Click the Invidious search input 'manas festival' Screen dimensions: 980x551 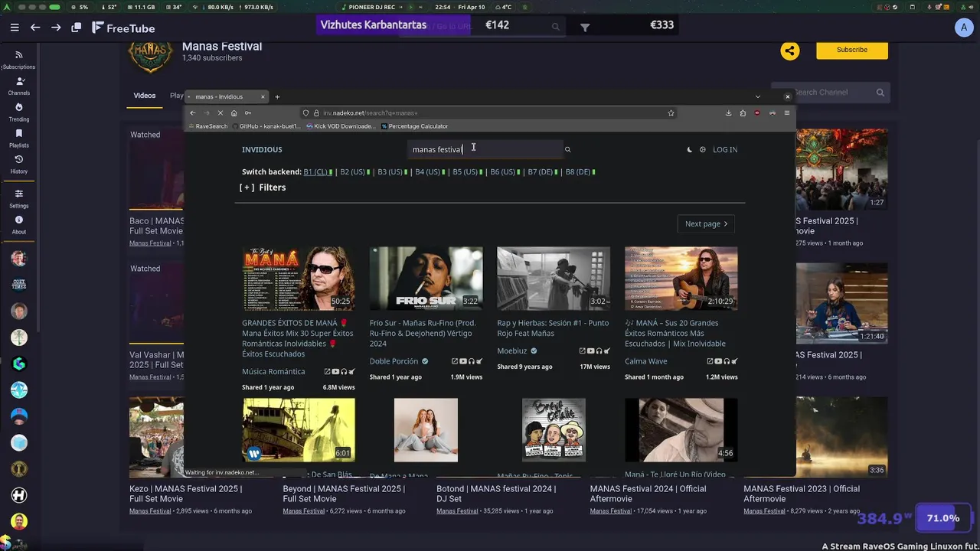tap(484, 149)
